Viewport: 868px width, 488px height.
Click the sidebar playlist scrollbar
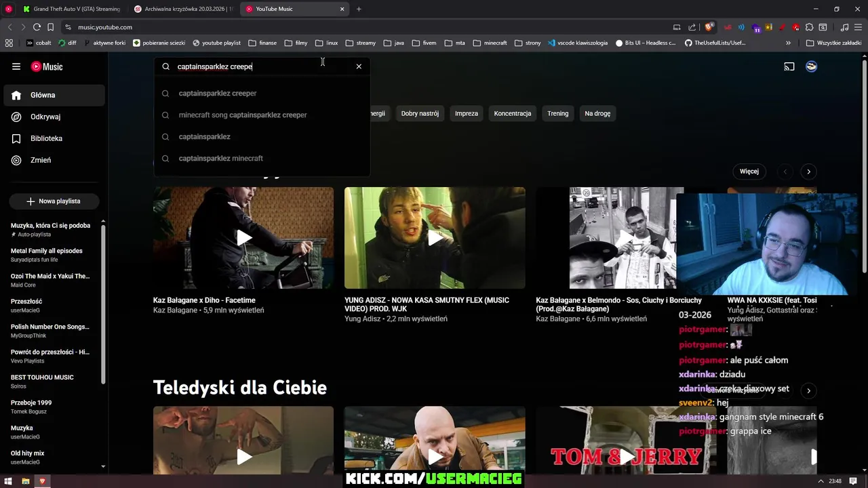(103, 305)
